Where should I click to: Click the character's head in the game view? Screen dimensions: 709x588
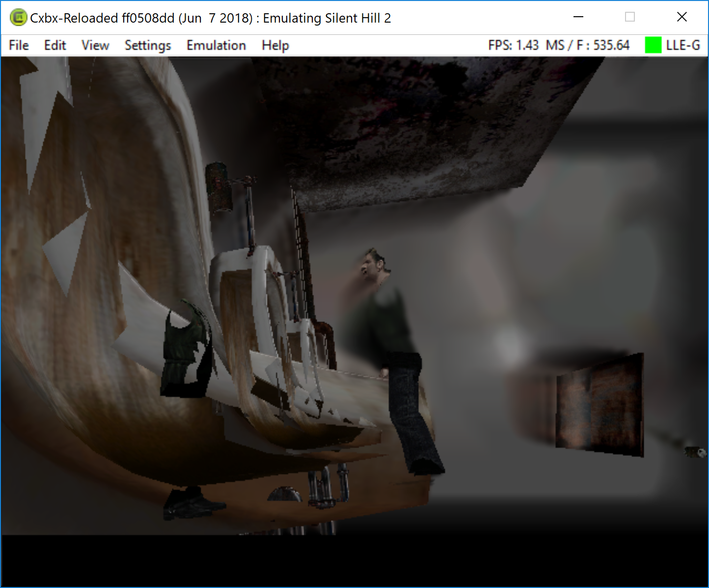(375, 266)
